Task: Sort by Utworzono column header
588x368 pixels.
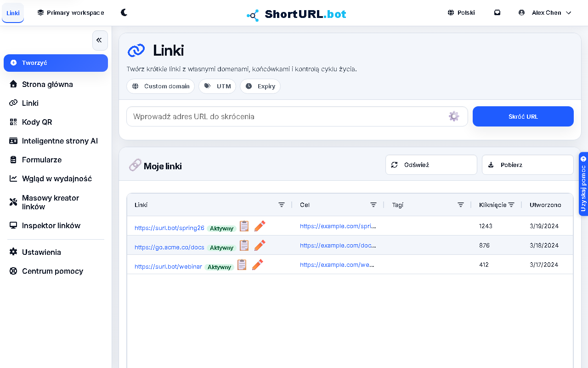Action: [x=545, y=205]
